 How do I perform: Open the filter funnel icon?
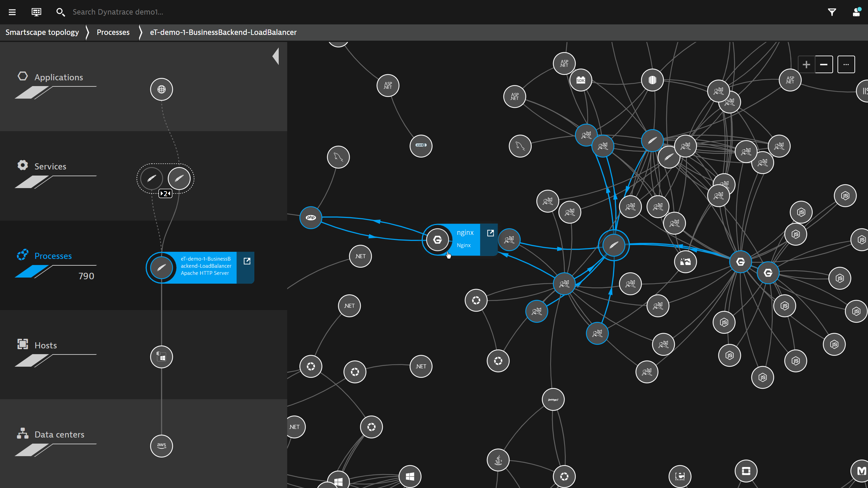click(832, 12)
